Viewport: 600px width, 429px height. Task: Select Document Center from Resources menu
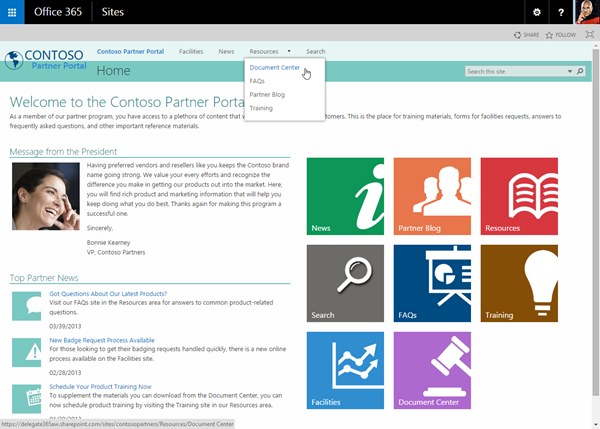click(x=274, y=68)
